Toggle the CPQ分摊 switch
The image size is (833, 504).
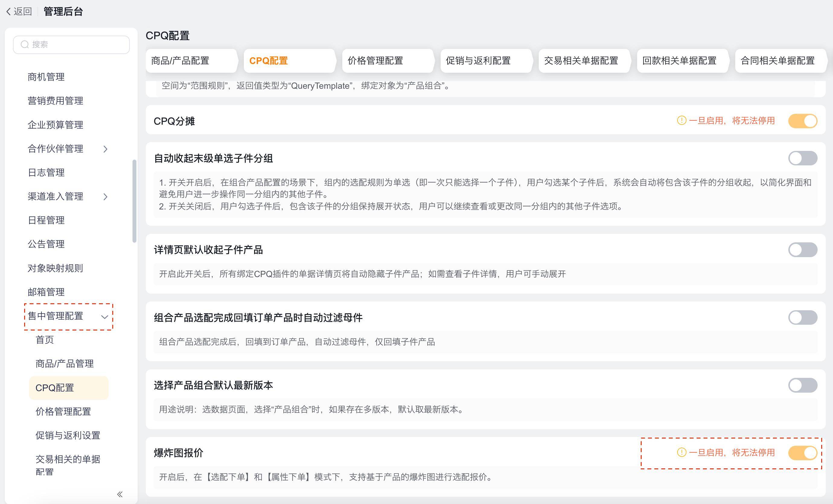point(803,121)
